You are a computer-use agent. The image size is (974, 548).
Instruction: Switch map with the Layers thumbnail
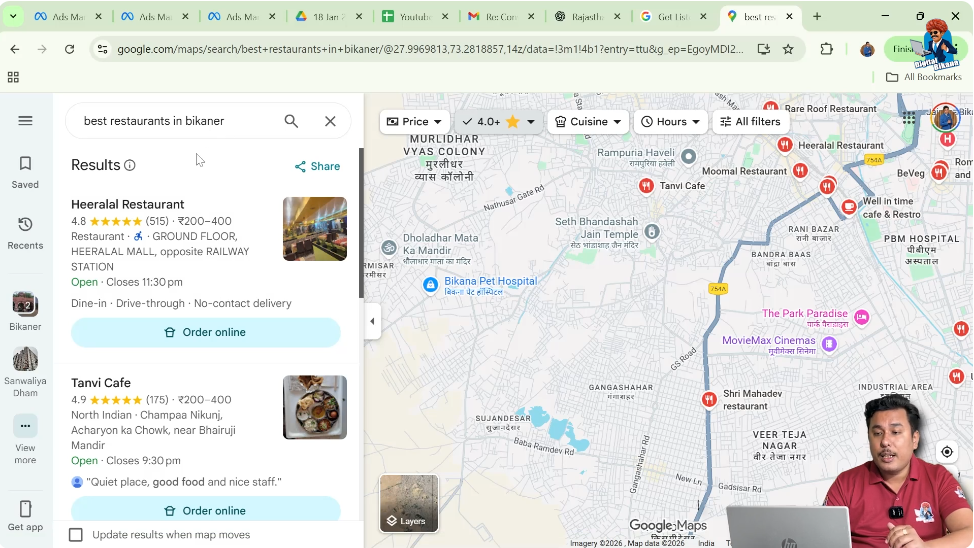click(409, 503)
